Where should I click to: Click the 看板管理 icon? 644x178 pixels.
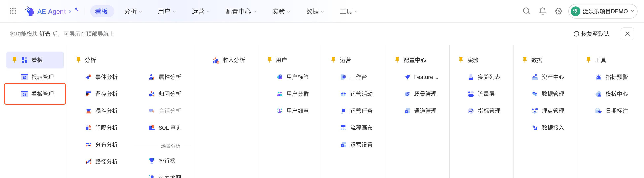coord(25,94)
